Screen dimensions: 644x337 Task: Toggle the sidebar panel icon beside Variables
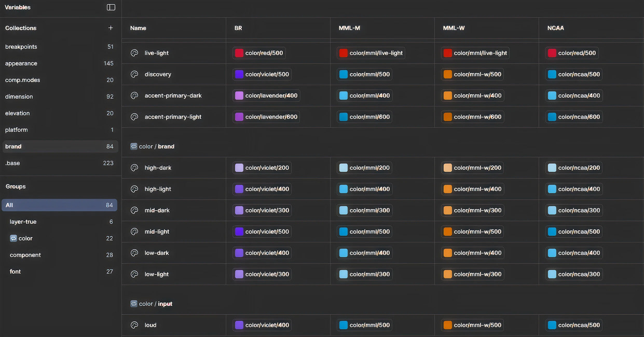pyautogui.click(x=111, y=7)
